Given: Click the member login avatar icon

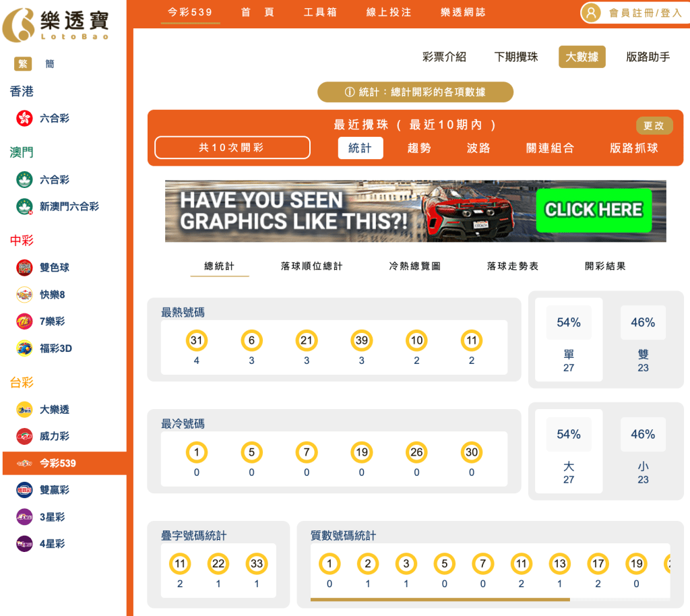Looking at the screenshot, I should click(x=590, y=12).
